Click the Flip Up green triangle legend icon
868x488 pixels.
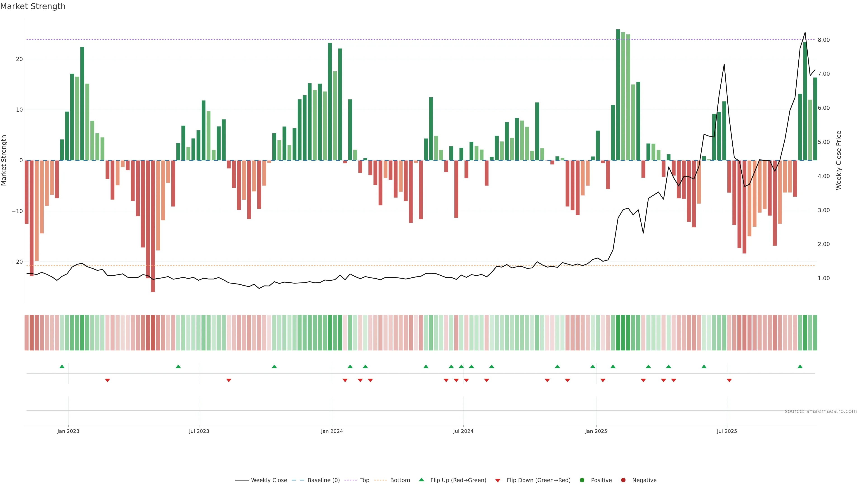pos(421,480)
